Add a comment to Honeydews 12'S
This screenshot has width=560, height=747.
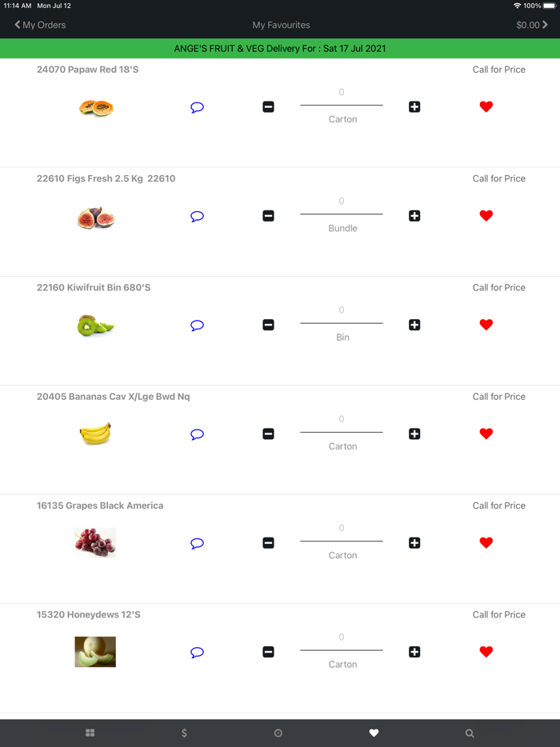coord(197,652)
